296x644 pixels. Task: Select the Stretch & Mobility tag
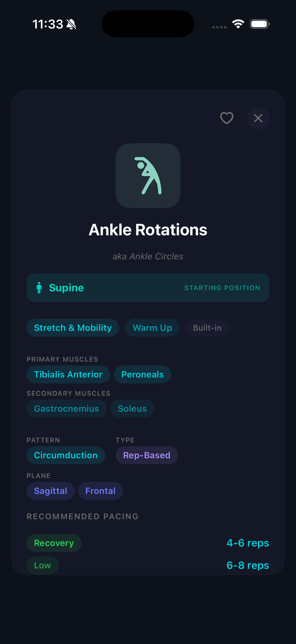click(73, 327)
